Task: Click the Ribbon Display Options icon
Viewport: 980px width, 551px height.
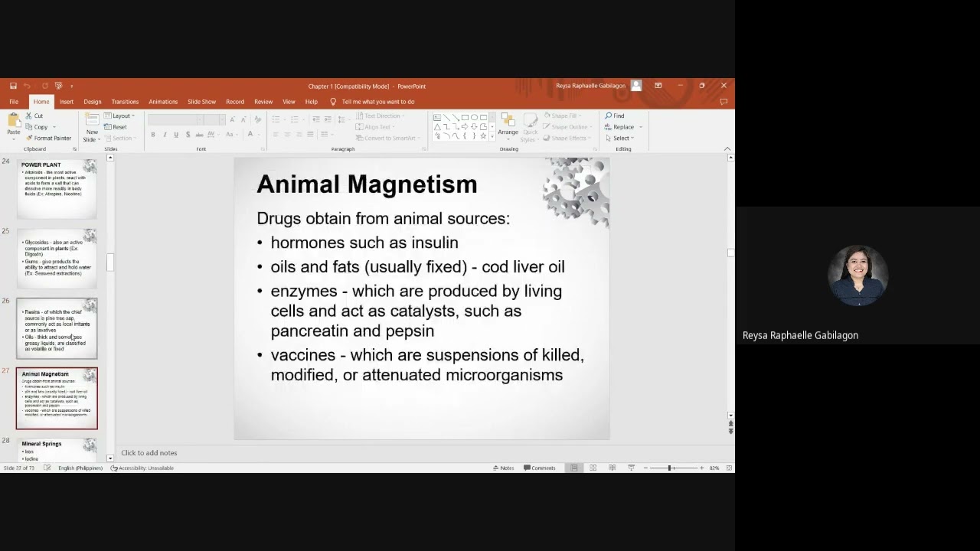Action: coord(658,86)
